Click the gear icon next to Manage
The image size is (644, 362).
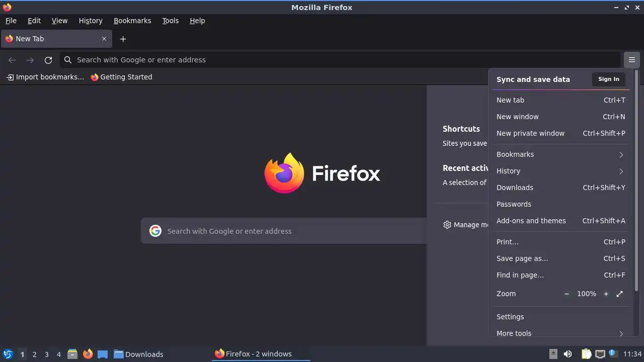point(447,225)
